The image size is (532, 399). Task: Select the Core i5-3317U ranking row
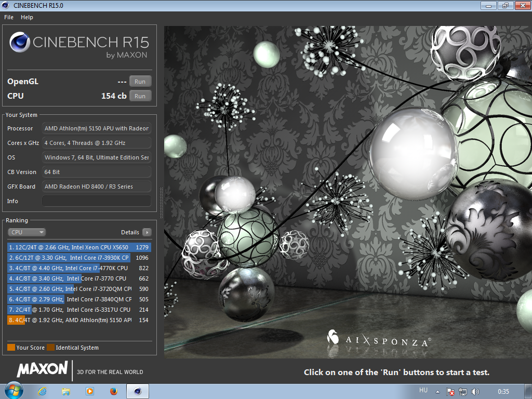[x=79, y=310]
